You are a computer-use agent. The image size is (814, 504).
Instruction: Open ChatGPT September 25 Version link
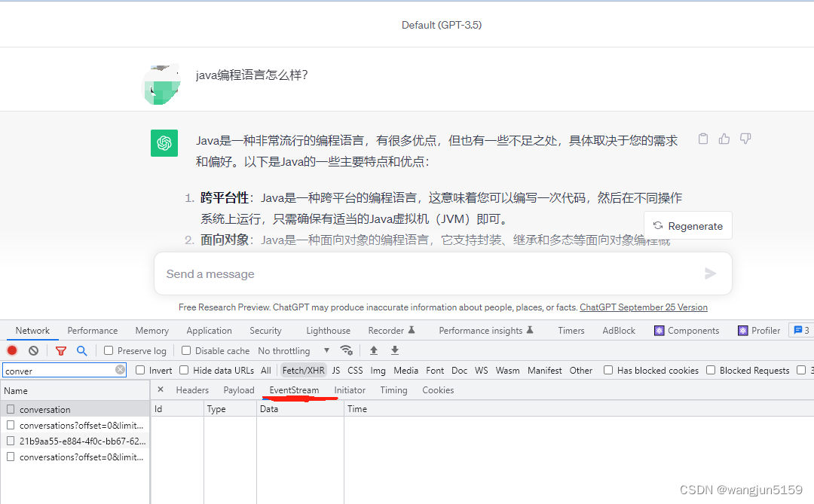644,307
